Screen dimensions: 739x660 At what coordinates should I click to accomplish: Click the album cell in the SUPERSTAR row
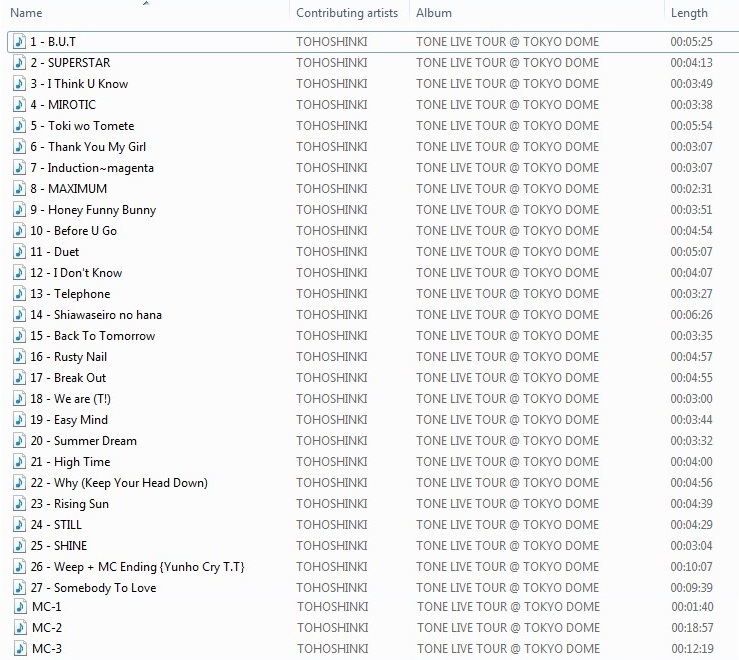tap(508, 63)
